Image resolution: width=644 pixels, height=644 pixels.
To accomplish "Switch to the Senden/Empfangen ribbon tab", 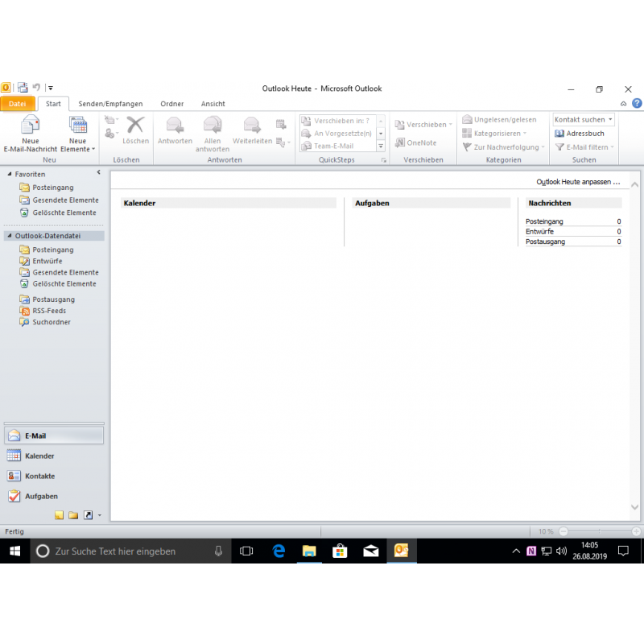I will coord(110,104).
